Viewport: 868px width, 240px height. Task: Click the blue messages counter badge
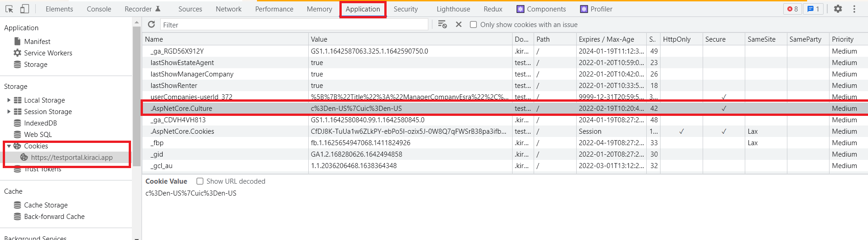(813, 9)
